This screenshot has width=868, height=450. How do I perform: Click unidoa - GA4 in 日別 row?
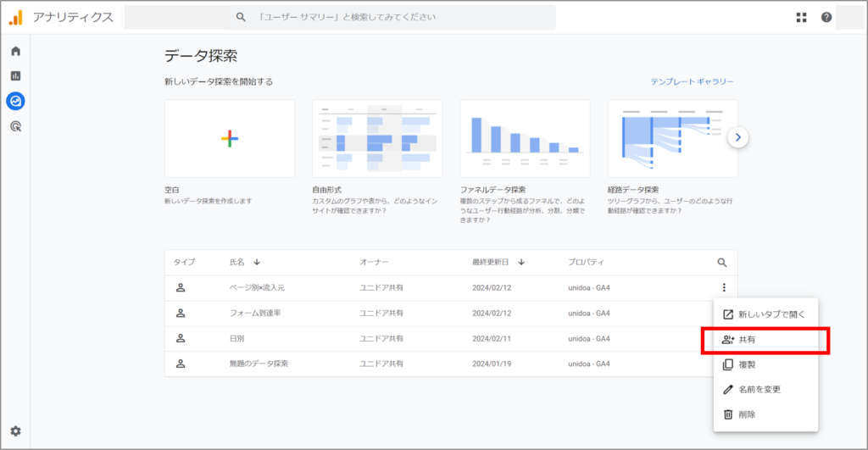589,339
